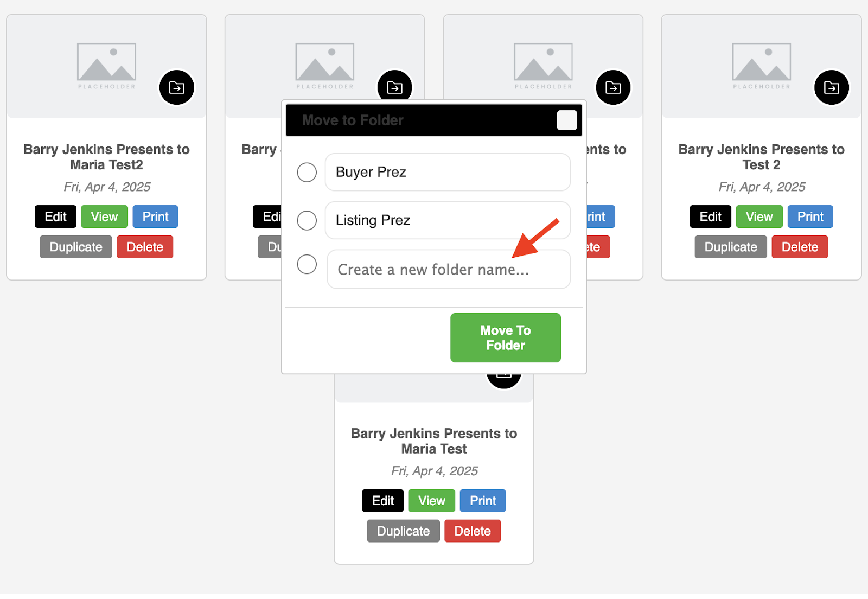Duplicate the Maria Test2 presentation
This screenshot has width=868, height=599.
click(x=76, y=247)
